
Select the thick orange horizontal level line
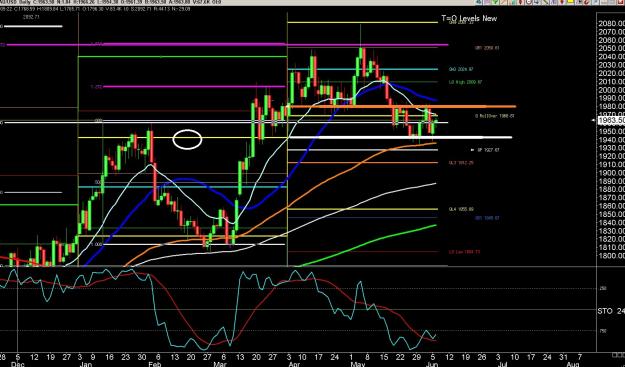click(403, 106)
